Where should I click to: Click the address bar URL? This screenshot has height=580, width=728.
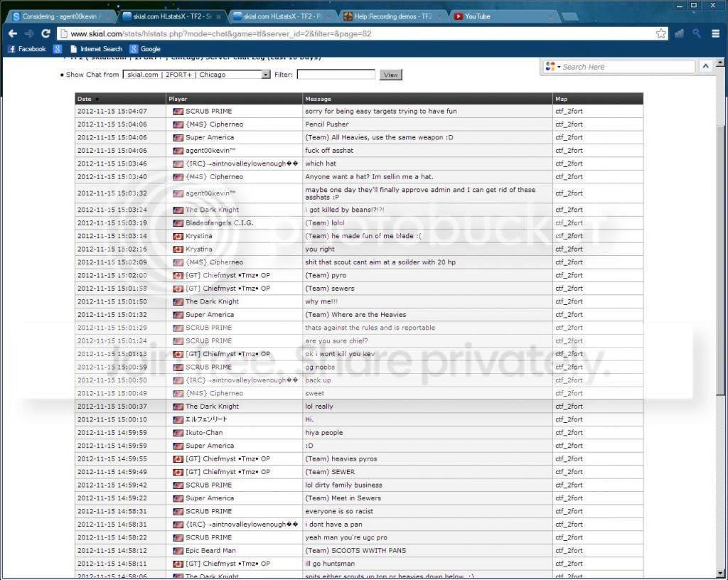(220, 33)
